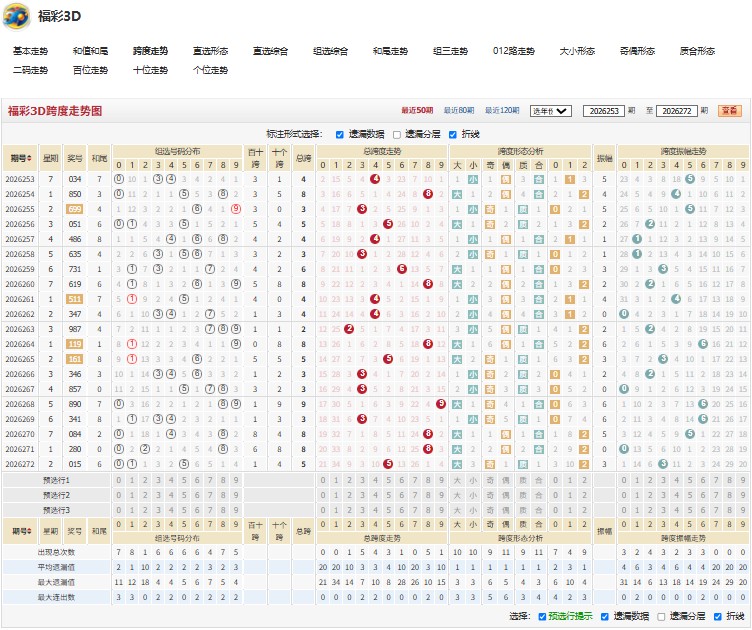Open the 基本走势 tab

tap(30, 51)
